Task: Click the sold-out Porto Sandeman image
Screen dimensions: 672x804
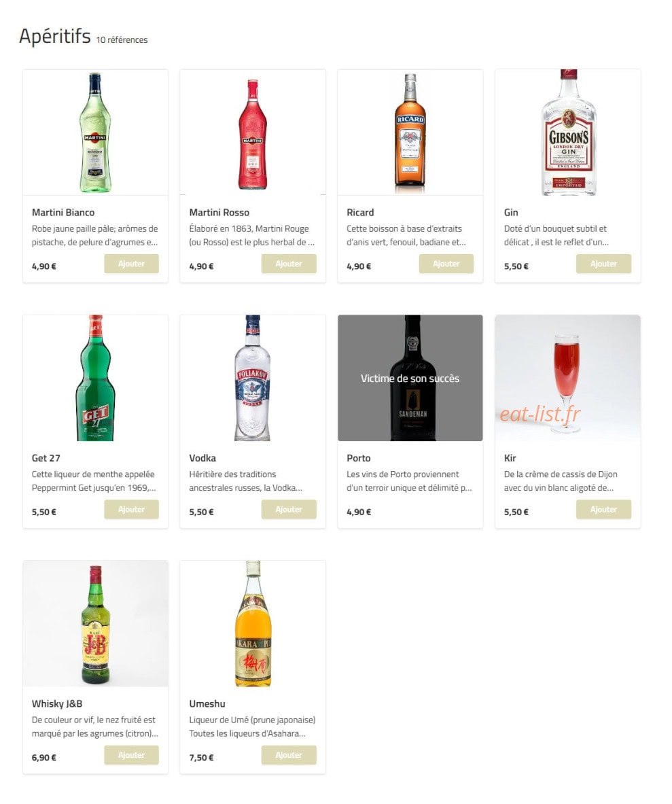Action: pyautogui.click(x=410, y=378)
